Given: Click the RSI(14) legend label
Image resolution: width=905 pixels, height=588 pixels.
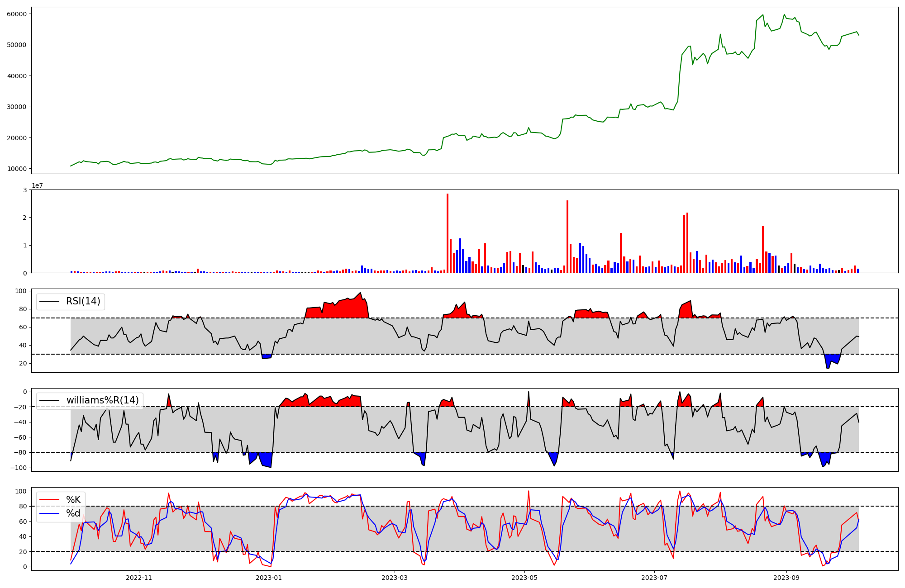Looking at the screenshot, I should (83, 301).
